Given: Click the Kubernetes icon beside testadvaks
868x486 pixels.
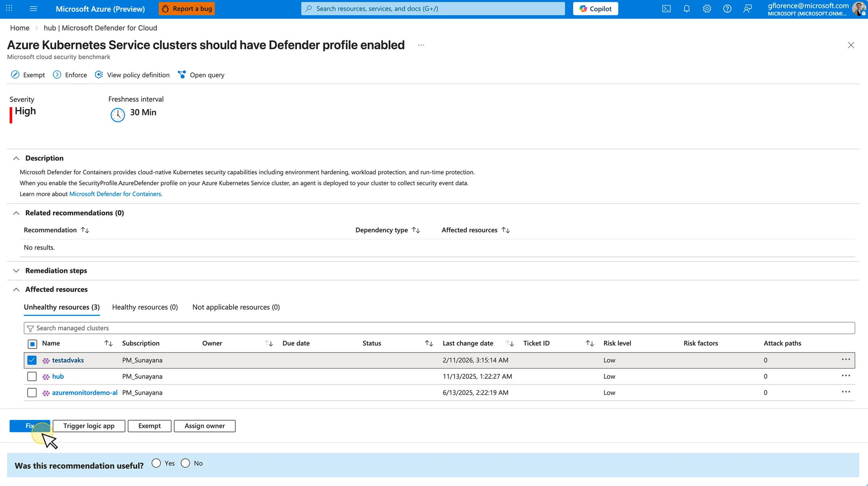Looking at the screenshot, I should pos(46,360).
